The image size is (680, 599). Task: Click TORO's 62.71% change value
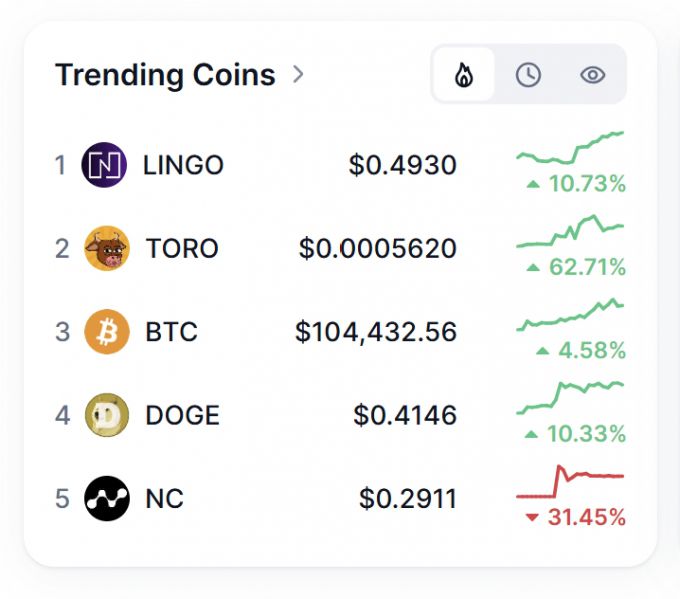587,268
